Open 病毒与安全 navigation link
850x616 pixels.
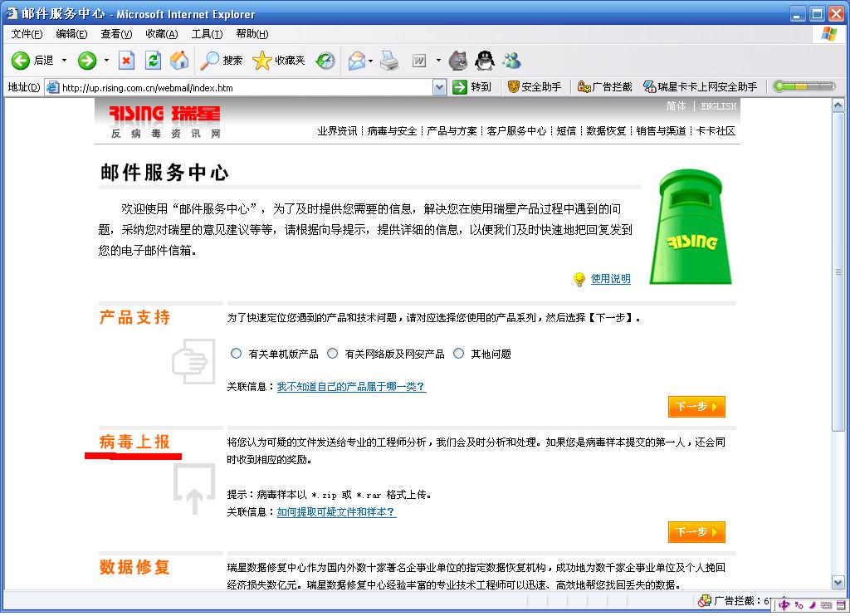click(392, 130)
